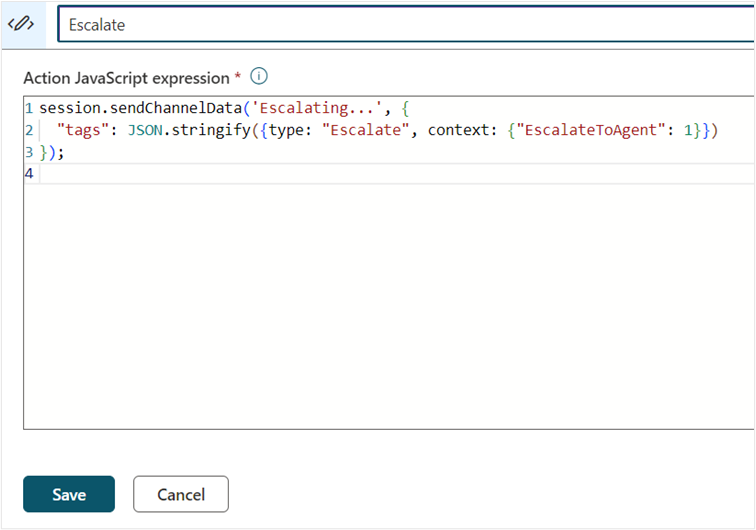
Task: Click line number 2 in the editor
Action: click(x=29, y=130)
